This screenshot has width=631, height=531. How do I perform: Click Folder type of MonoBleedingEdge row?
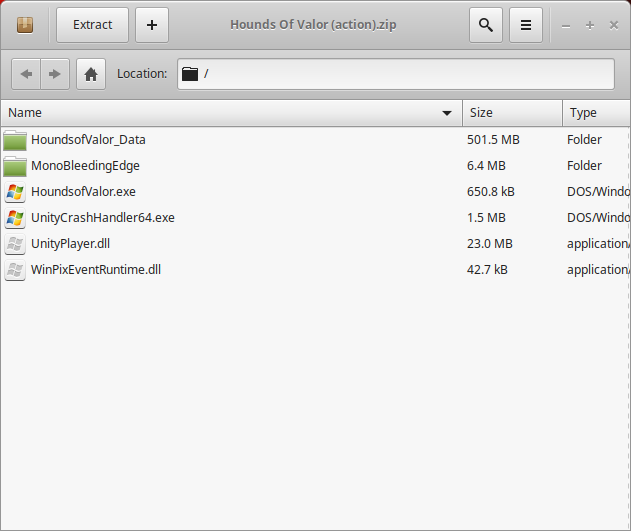click(584, 166)
